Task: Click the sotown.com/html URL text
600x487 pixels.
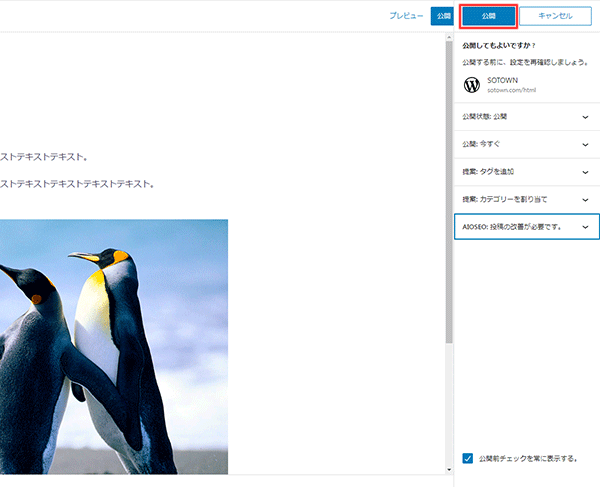Action: click(511, 90)
